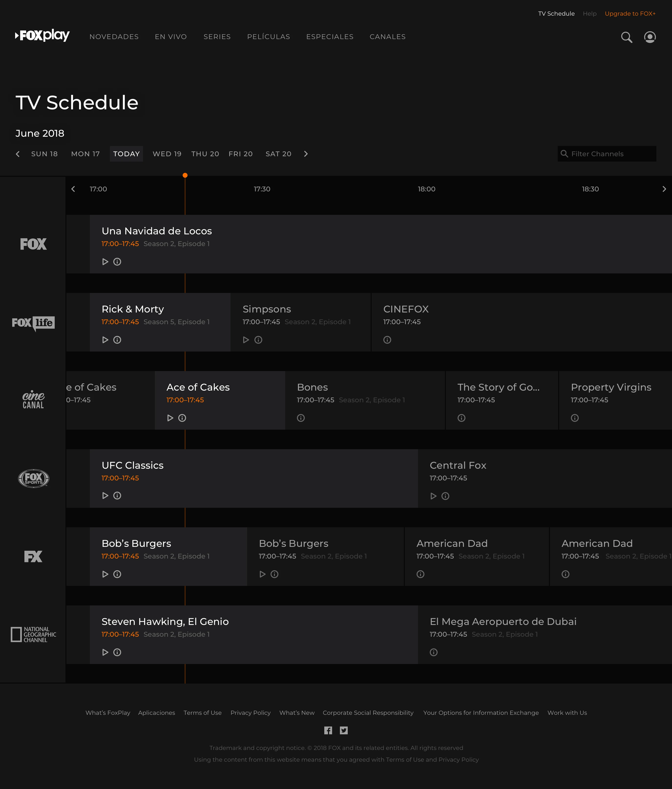The height and width of the screenshot is (789, 672).
Task: Play UFC Classics on FOX Sports
Action: point(105,495)
